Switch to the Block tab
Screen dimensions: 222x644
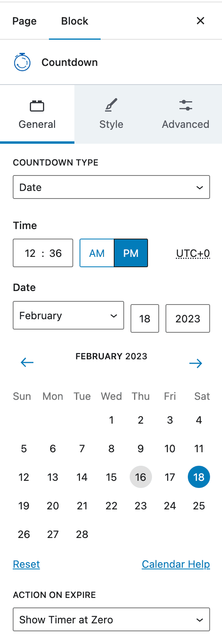pos(75,21)
